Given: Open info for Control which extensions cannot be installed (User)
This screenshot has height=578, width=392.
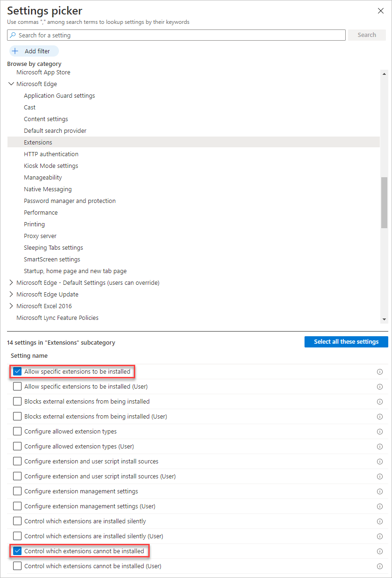Looking at the screenshot, I should pos(380,566).
